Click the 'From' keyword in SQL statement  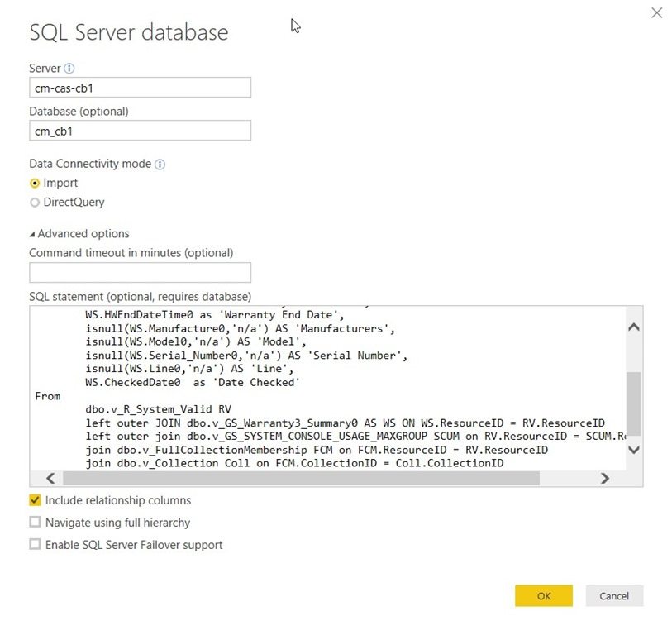tap(48, 396)
